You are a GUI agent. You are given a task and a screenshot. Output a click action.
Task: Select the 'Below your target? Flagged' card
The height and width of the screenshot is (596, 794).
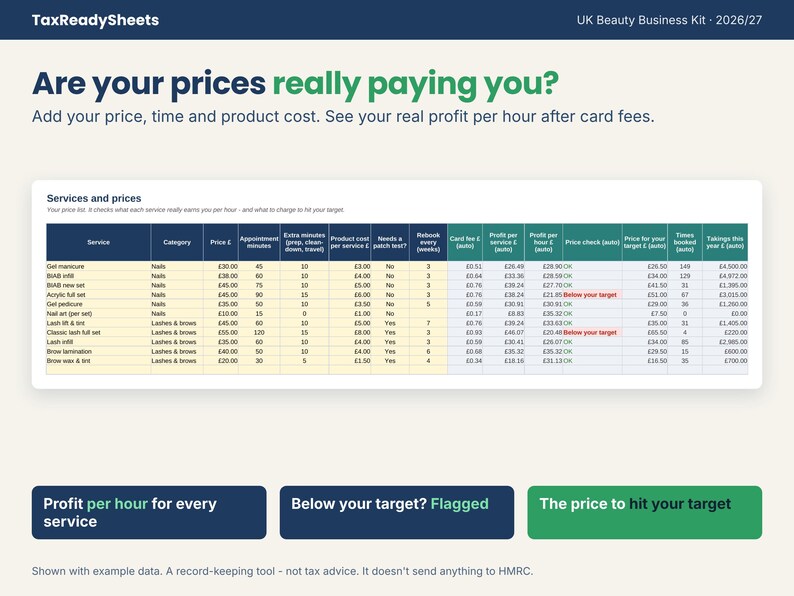coord(396,512)
